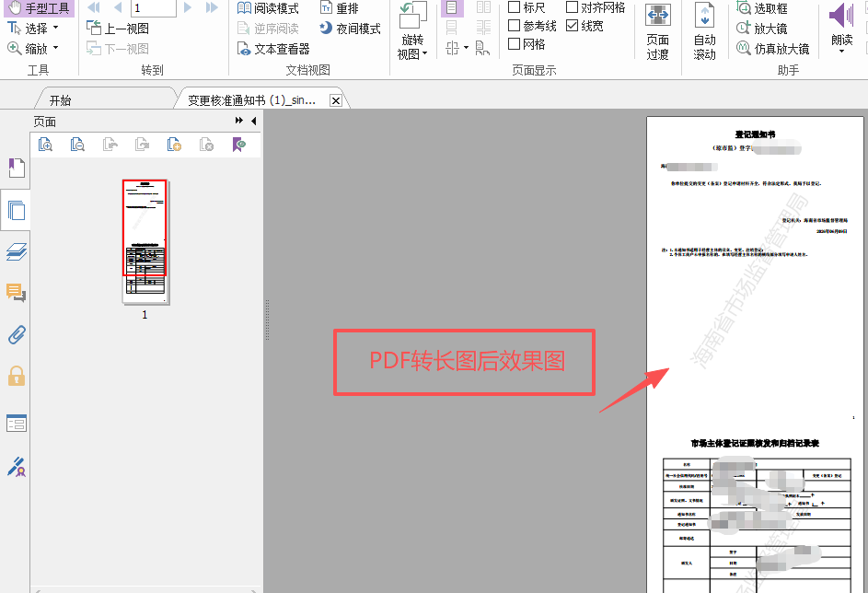Click the page number input field
868x593 pixels.
pyautogui.click(x=154, y=7)
